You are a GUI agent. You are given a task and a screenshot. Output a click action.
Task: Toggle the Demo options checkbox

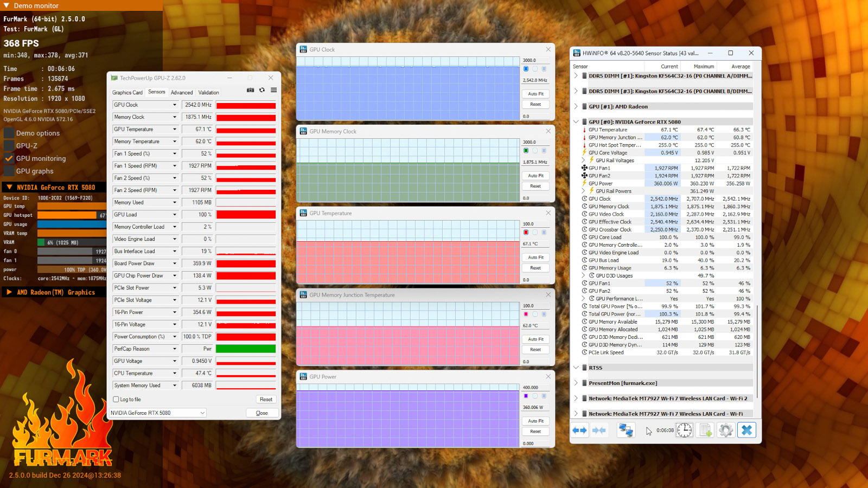tap(9, 133)
